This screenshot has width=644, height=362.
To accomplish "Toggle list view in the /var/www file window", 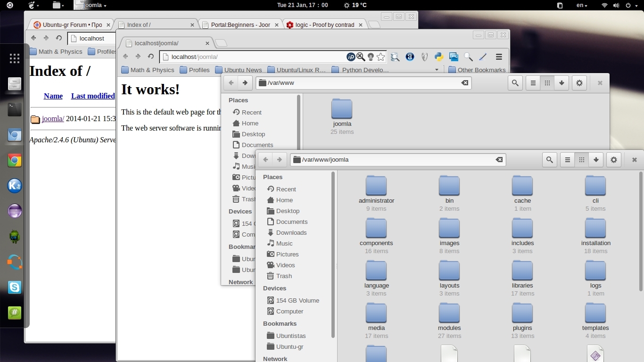I will (533, 83).
